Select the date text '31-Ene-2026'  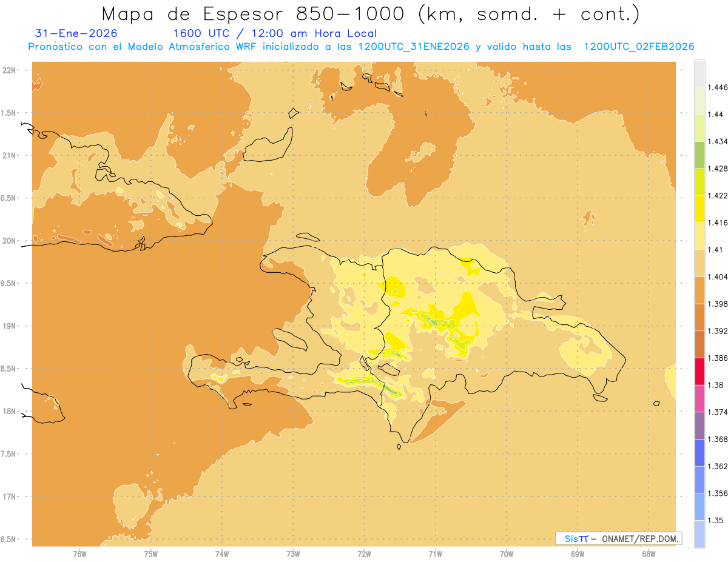[76, 33]
